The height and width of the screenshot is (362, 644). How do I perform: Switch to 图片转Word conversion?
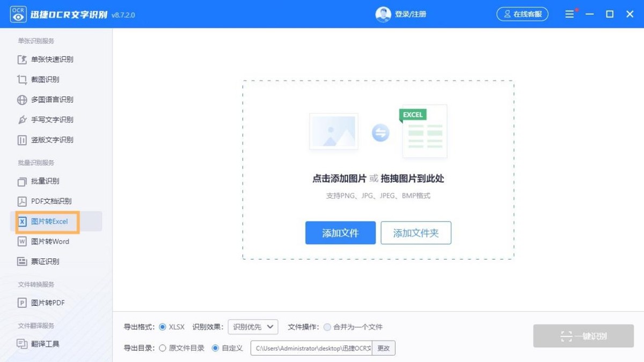(45, 241)
